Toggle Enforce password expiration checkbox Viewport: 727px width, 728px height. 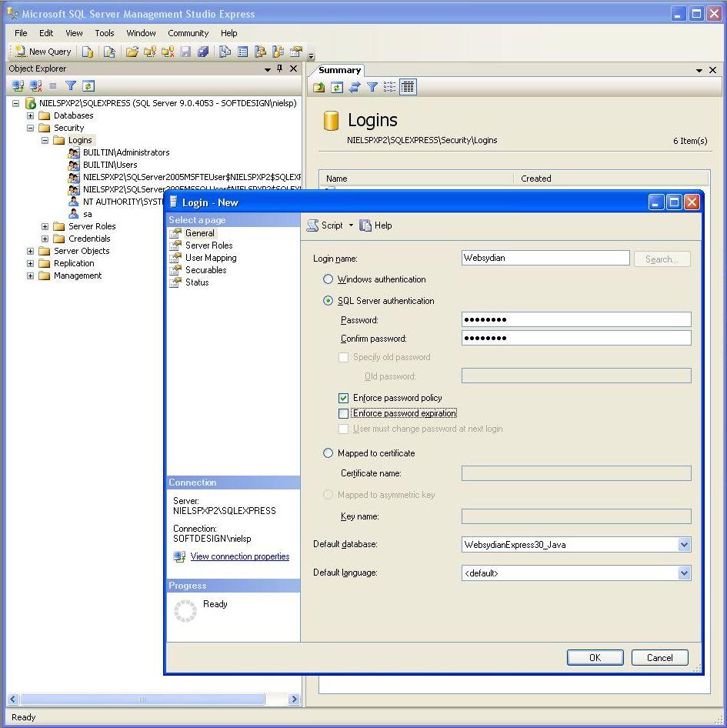click(344, 414)
